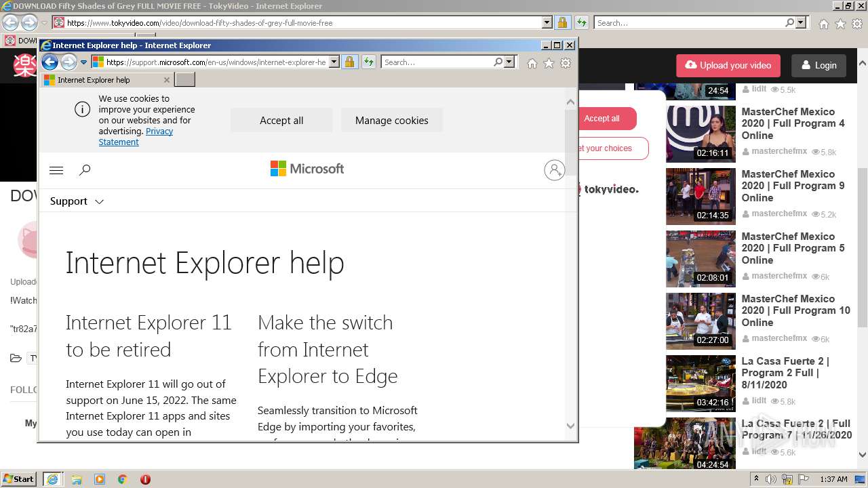Viewport: 868px width, 488px height.
Task: Open Favorites star in TokyVideo window toolbar
Action: pos(840,24)
